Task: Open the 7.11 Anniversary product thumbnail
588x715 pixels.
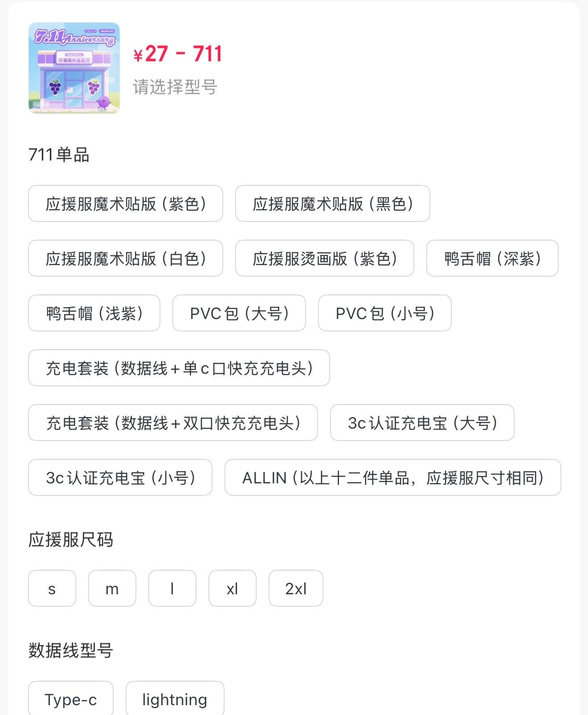Action: point(74,68)
